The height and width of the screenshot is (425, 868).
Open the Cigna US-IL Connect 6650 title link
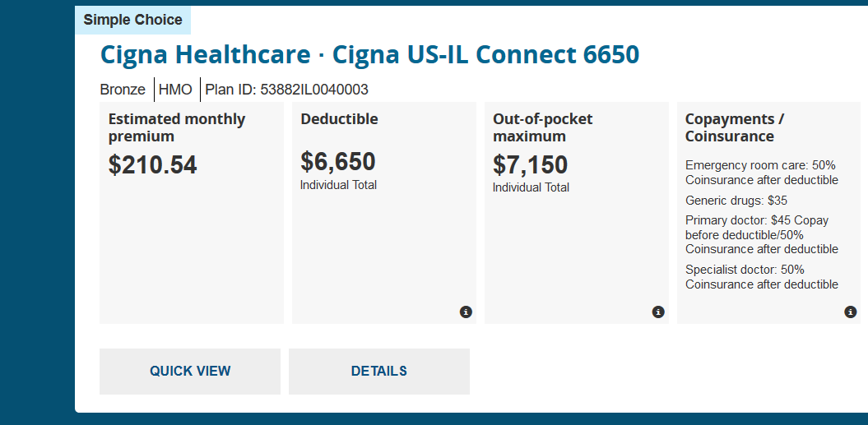[x=369, y=55]
